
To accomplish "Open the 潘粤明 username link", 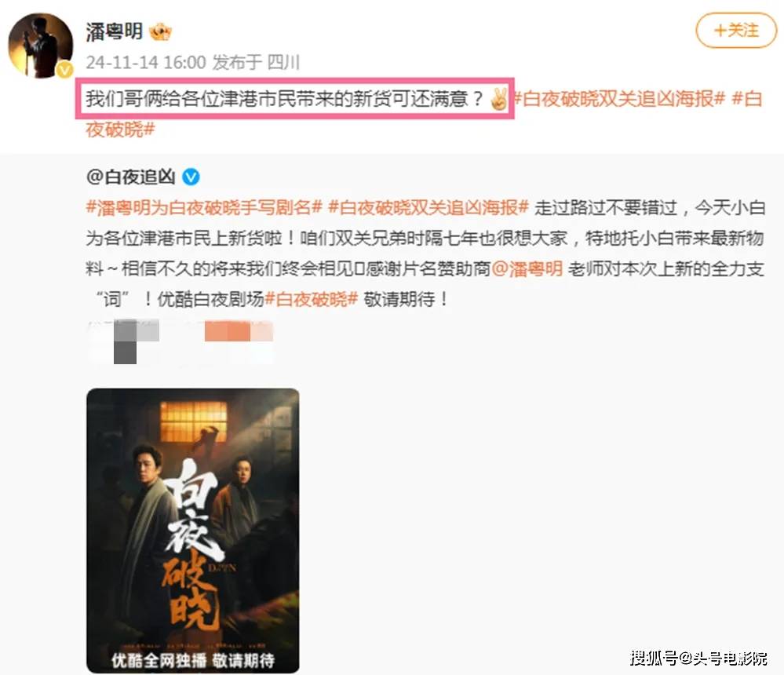I will (115, 31).
